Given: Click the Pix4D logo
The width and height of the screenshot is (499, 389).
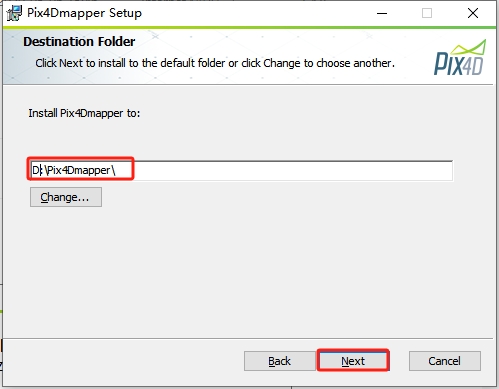Looking at the screenshot, I should pyautogui.click(x=460, y=58).
